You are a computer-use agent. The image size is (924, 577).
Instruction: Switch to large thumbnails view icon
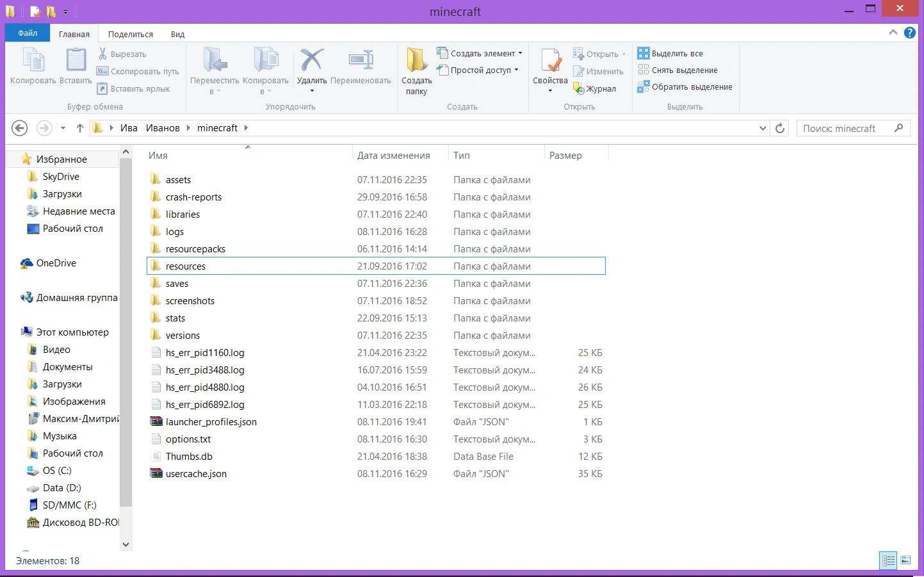click(905, 560)
